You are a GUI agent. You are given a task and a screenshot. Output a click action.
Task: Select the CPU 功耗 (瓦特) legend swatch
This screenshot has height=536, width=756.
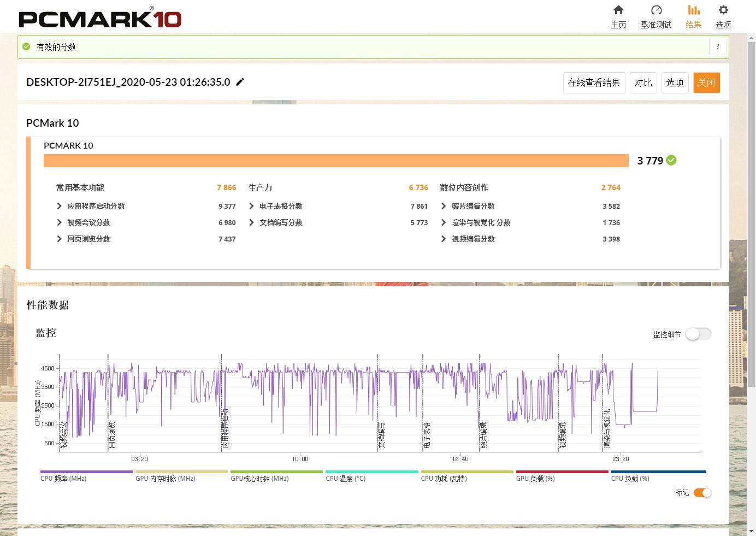[x=467, y=472]
